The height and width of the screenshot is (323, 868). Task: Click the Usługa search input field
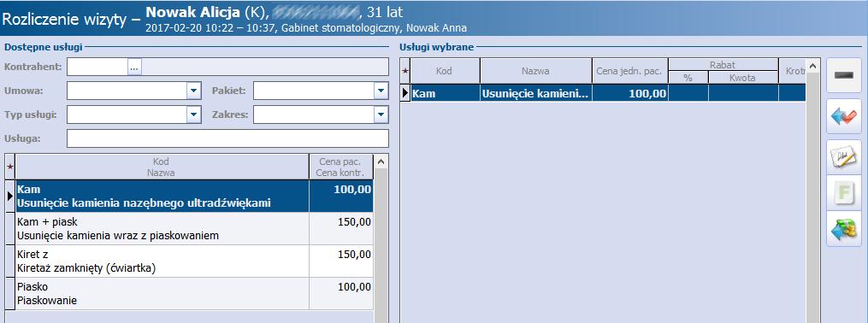[x=227, y=138]
